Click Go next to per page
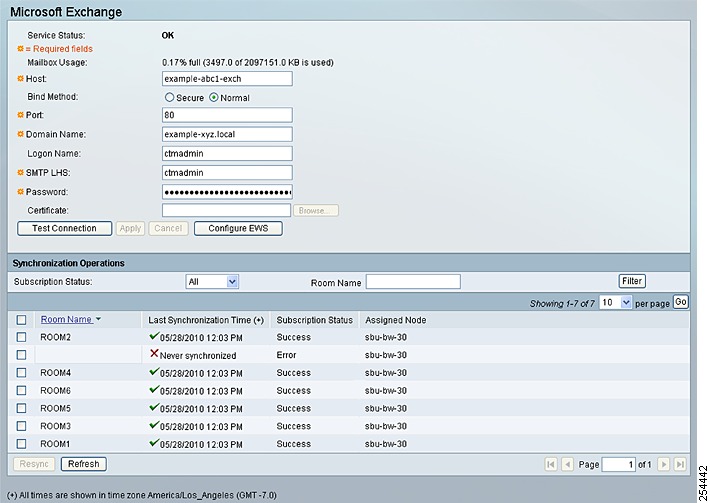710x503 pixels. pos(681,302)
